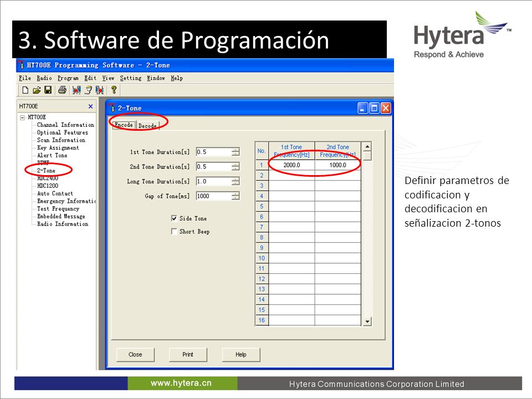This screenshot has width=532, height=399.
Task: Open a file using the folder toolbar icon
Action: [37, 90]
